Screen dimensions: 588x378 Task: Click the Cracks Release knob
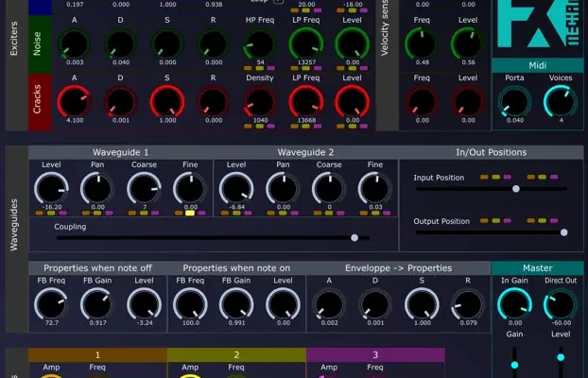(x=213, y=102)
